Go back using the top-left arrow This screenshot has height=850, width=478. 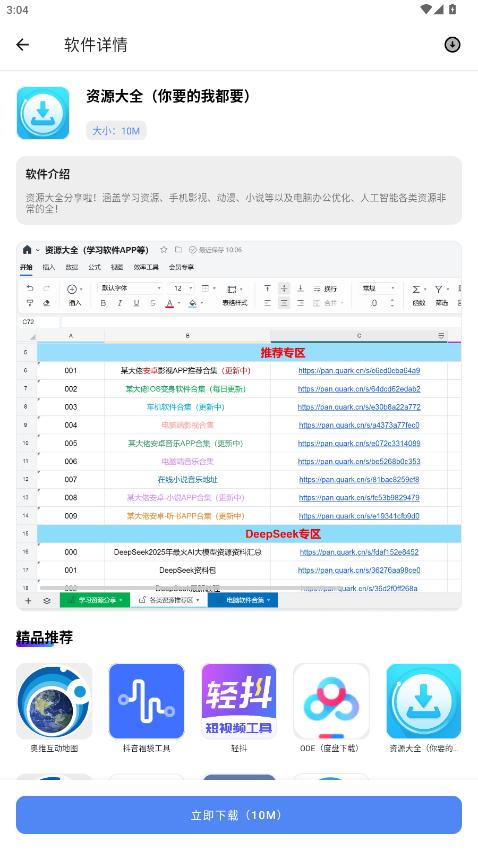point(23,44)
